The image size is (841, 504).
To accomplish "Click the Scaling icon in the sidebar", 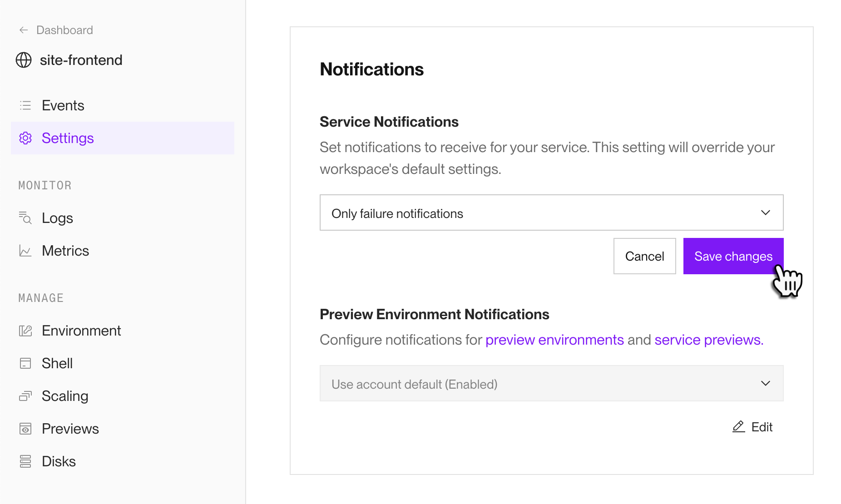I will pos(25,395).
